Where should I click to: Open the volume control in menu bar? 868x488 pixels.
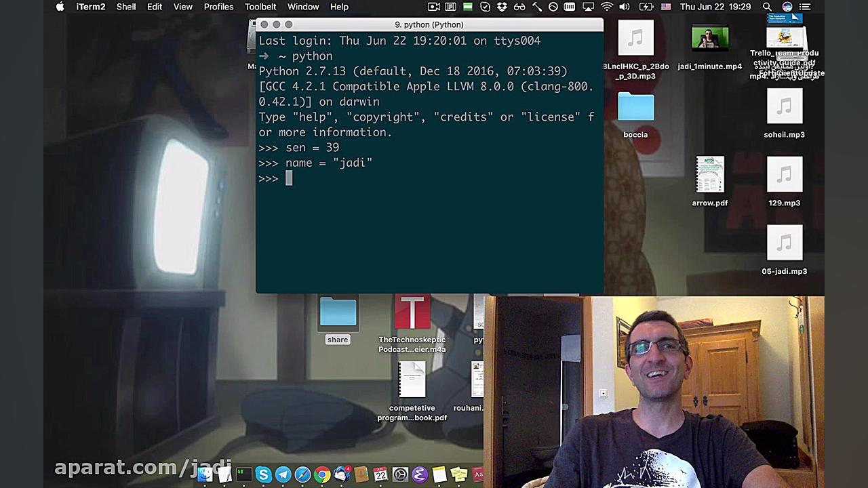click(624, 7)
